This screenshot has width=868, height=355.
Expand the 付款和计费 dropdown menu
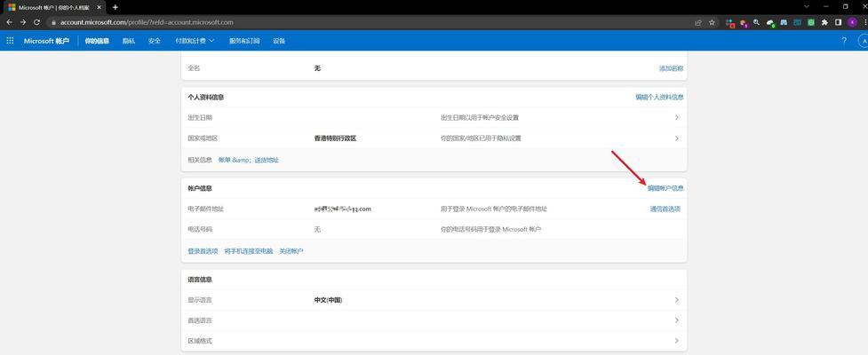pos(195,41)
